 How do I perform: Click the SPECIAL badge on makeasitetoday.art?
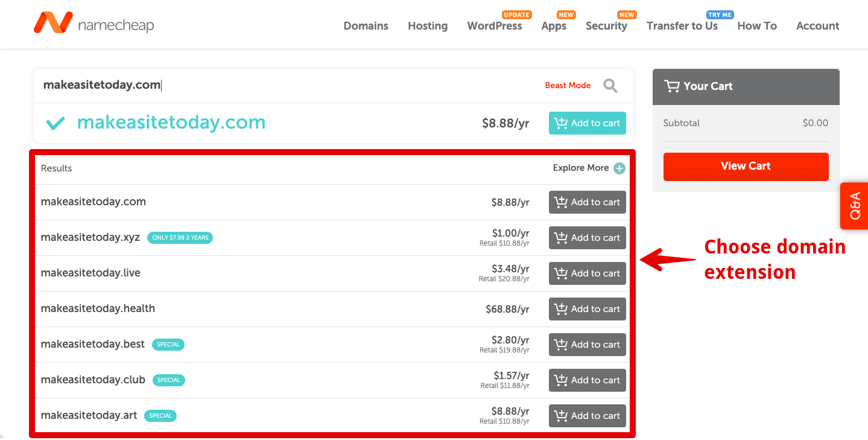160,416
